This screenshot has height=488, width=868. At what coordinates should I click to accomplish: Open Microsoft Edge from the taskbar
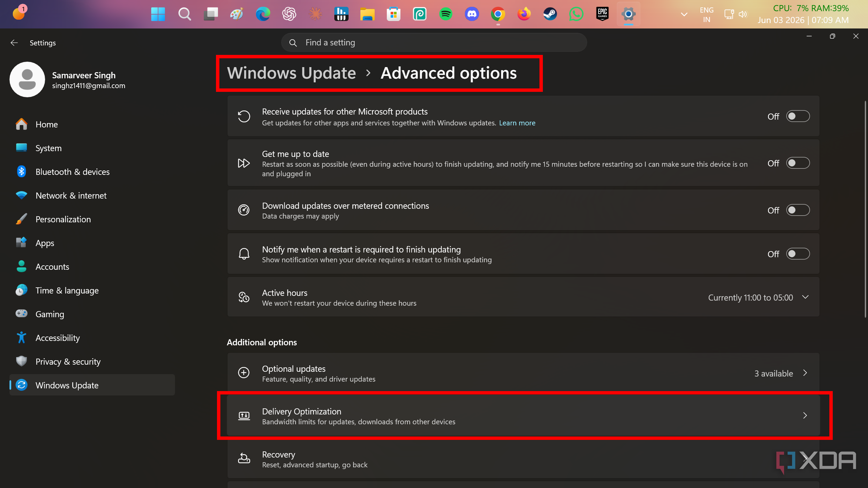click(263, 14)
